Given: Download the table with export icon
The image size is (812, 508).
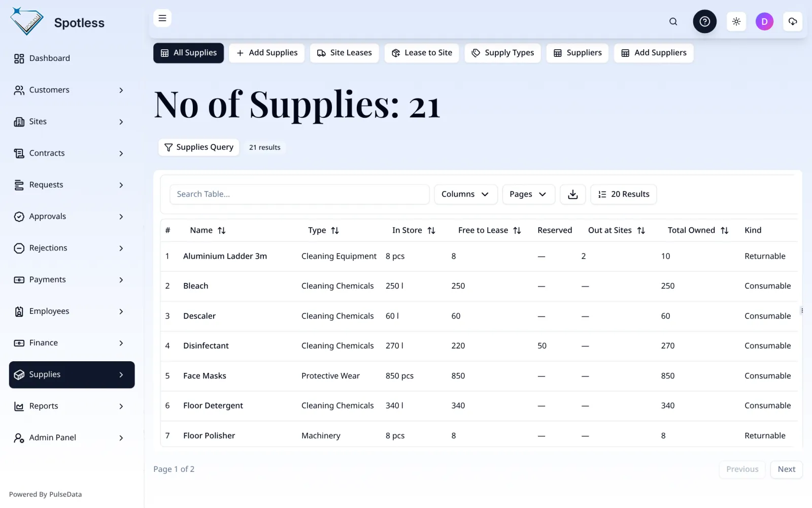Looking at the screenshot, I should point(573,194).
